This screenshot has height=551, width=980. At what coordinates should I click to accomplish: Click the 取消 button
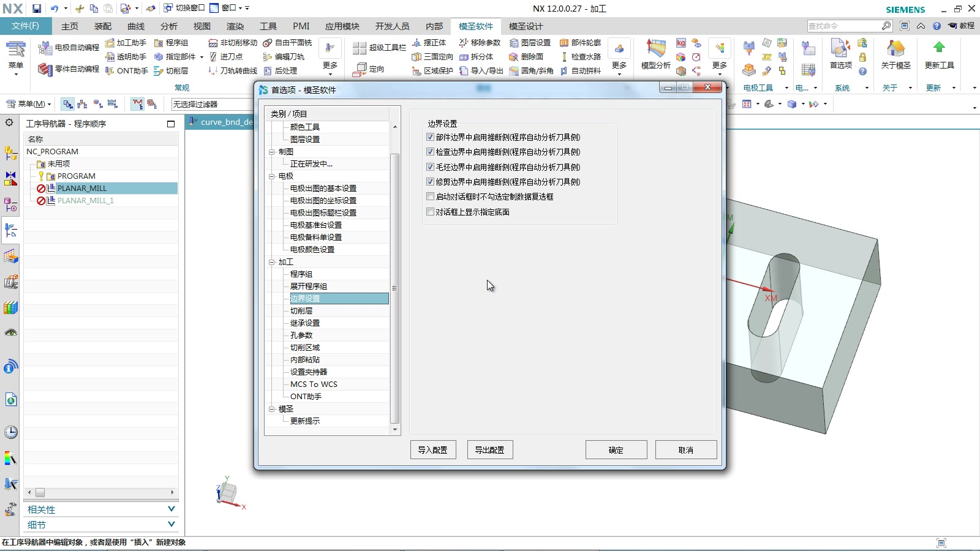click(x=686, y=450)
